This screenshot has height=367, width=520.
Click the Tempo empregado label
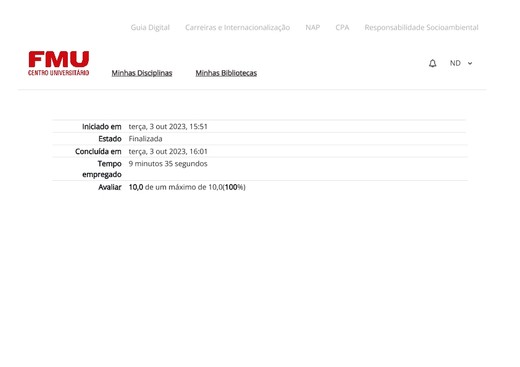[x=102, y=169]
